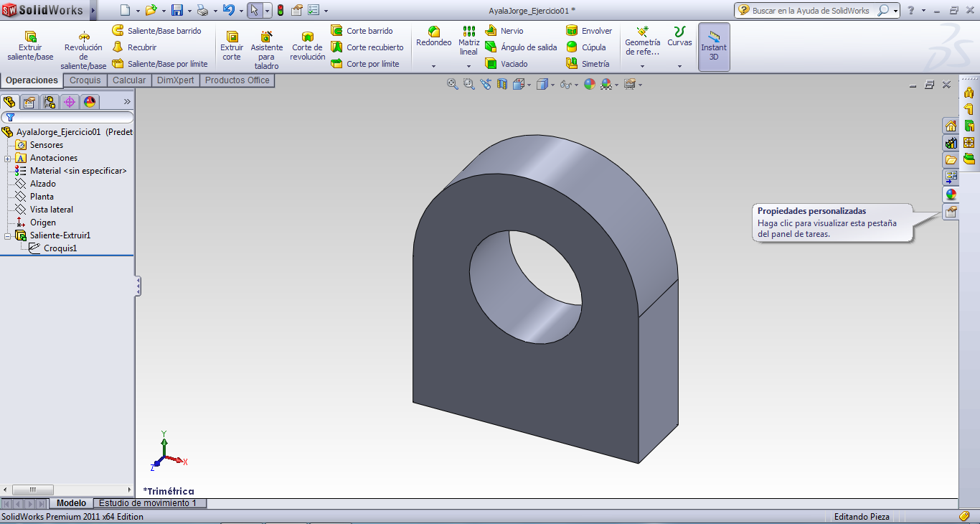Click the Nervio command
Viewport: 980px width, 524px height.
[x=512, y=30]
